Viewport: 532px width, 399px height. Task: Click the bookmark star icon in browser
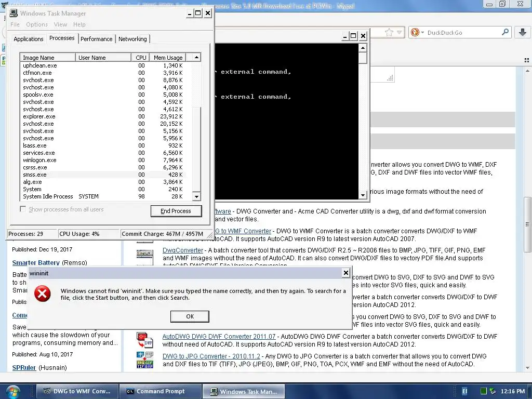pyautogui.click(x=389, y=33)
